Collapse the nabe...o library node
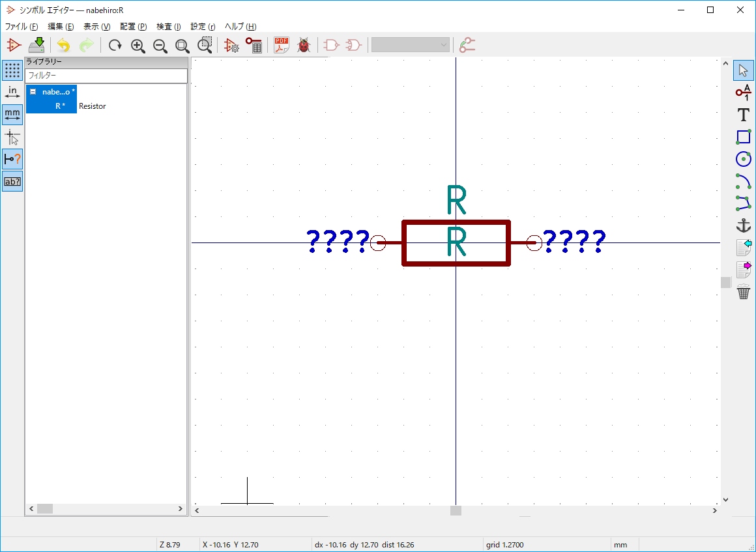 pyautogui.click(x=33, y=92)
